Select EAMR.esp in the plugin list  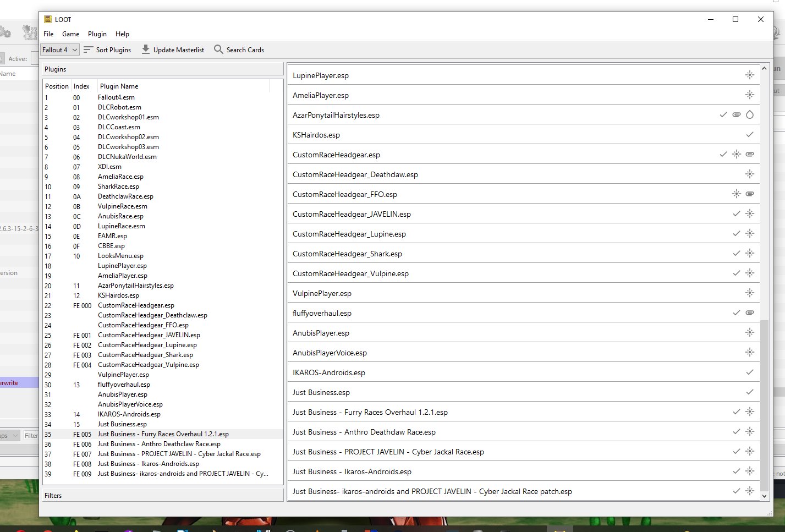[163, 236]
